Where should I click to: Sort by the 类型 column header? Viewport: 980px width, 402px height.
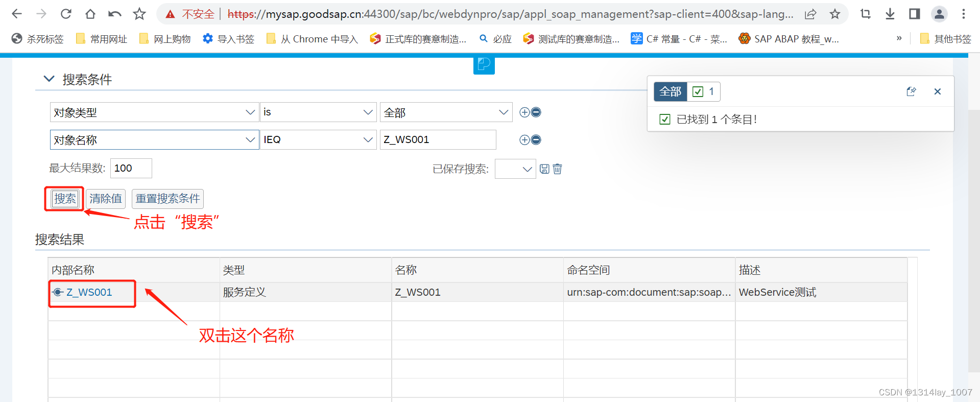click(x=305, y=270)
